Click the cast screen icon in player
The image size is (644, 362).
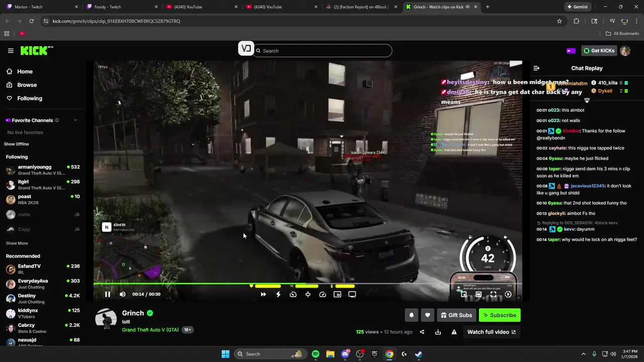coord(352,295)
